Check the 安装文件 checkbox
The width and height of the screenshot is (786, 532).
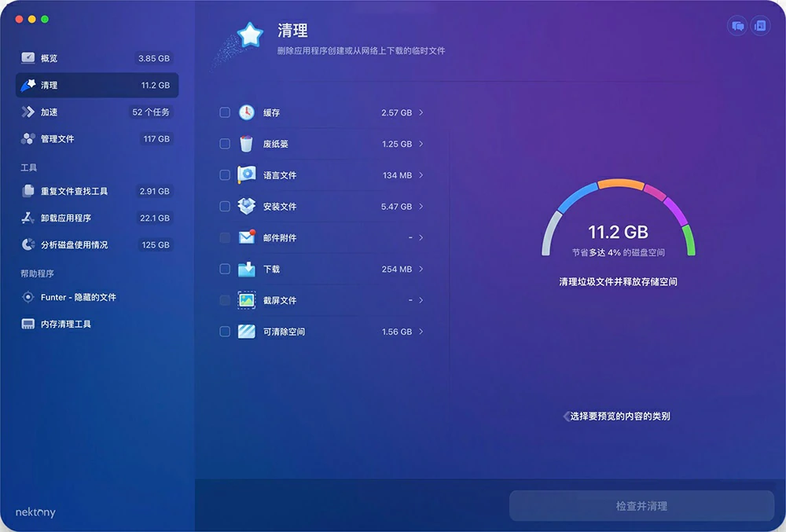click(x=225, y=207)
